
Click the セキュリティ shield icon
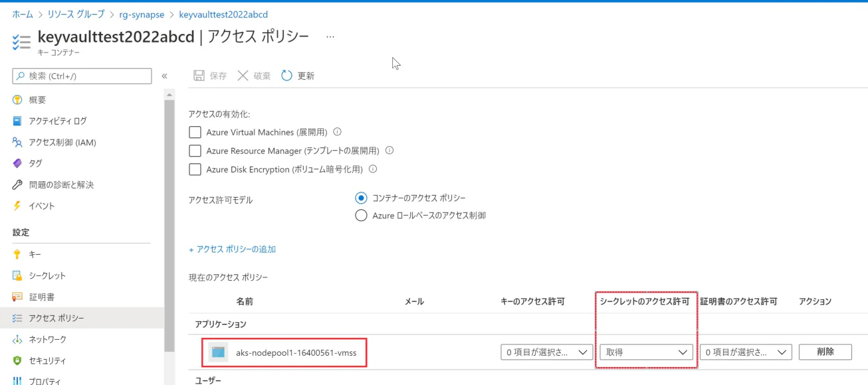[18, 361]
